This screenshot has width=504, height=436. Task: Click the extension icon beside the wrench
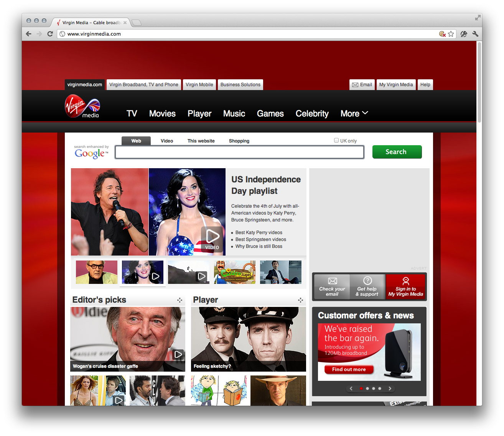(x=464, y=34)
